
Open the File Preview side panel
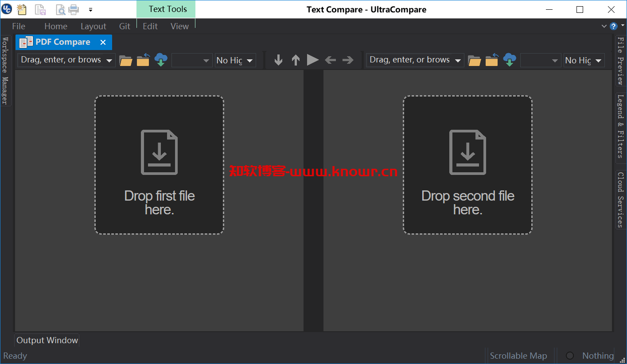621,61
